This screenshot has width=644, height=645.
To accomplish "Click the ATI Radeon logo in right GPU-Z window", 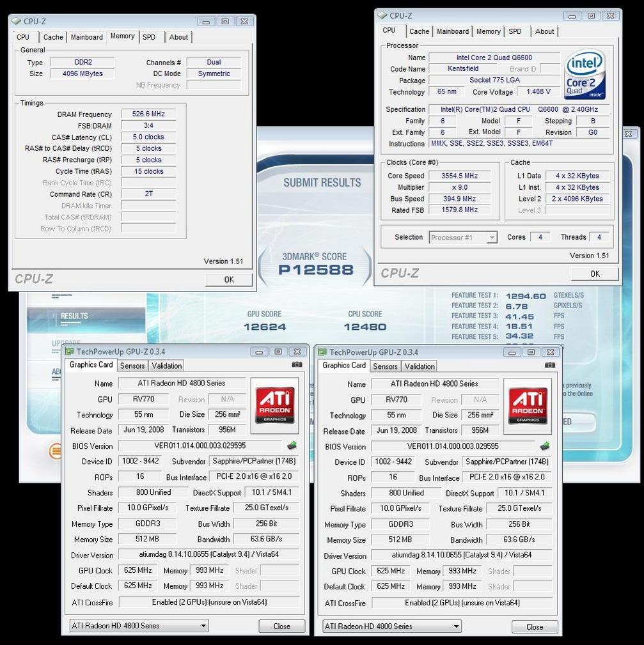I will [x=528, y=405].
